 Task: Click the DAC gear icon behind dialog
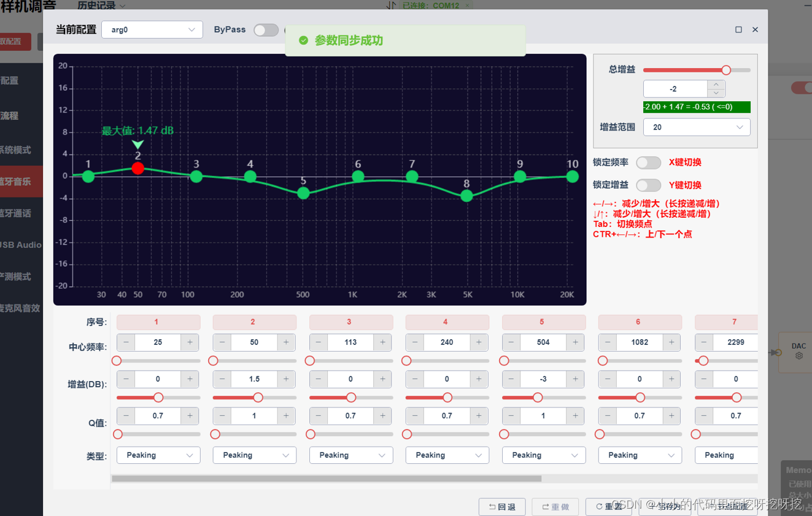tap(798, 356)
